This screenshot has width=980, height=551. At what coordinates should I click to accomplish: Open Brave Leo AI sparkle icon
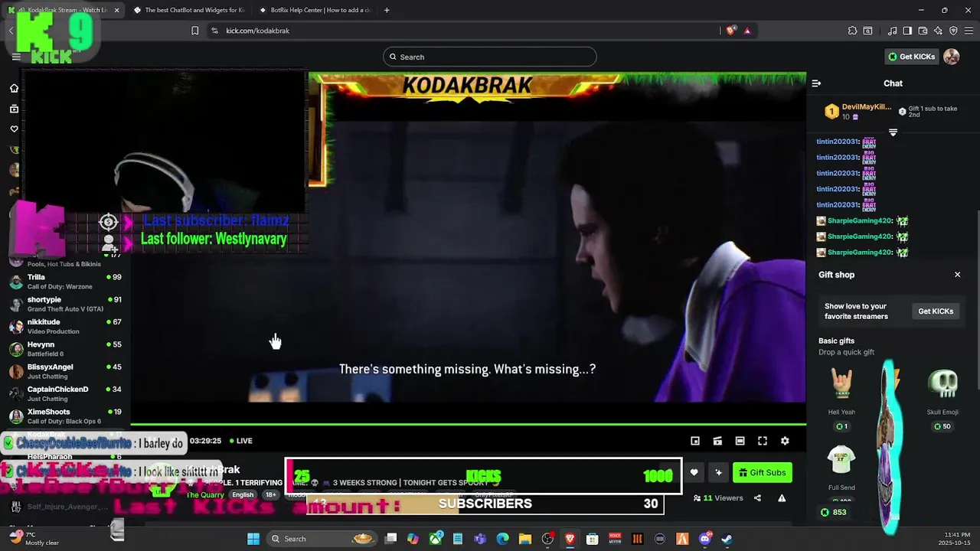click(938, 31)
